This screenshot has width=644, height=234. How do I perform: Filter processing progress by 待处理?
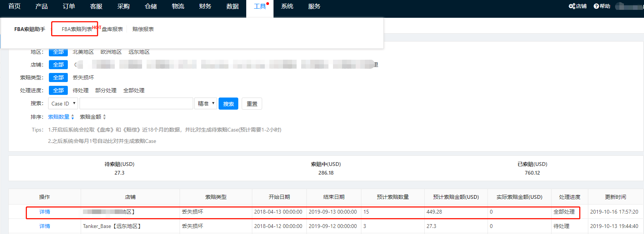pos(80,90)
